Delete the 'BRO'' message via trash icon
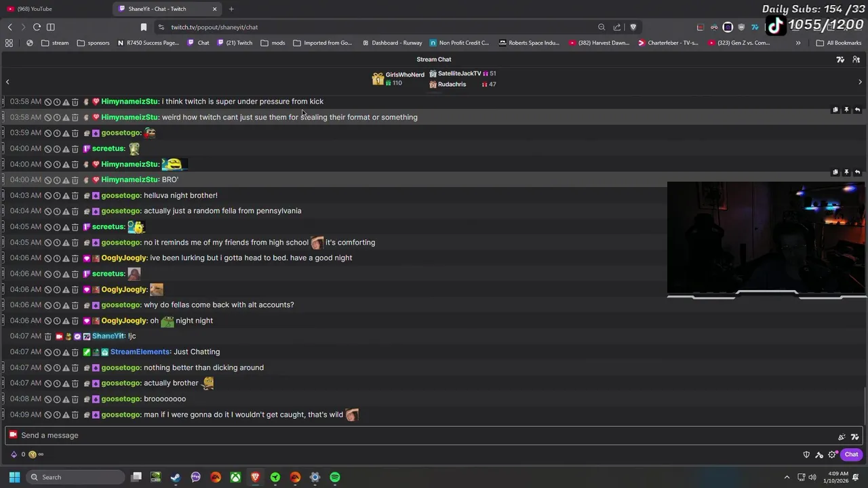This screenshot has width=868, height=488. pos(75,180)
